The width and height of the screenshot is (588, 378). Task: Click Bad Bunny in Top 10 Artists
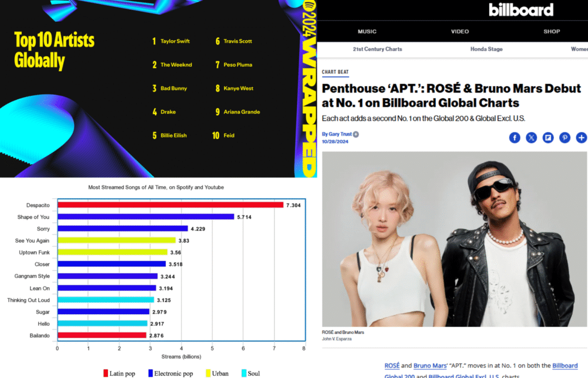[x=173, y=88]
